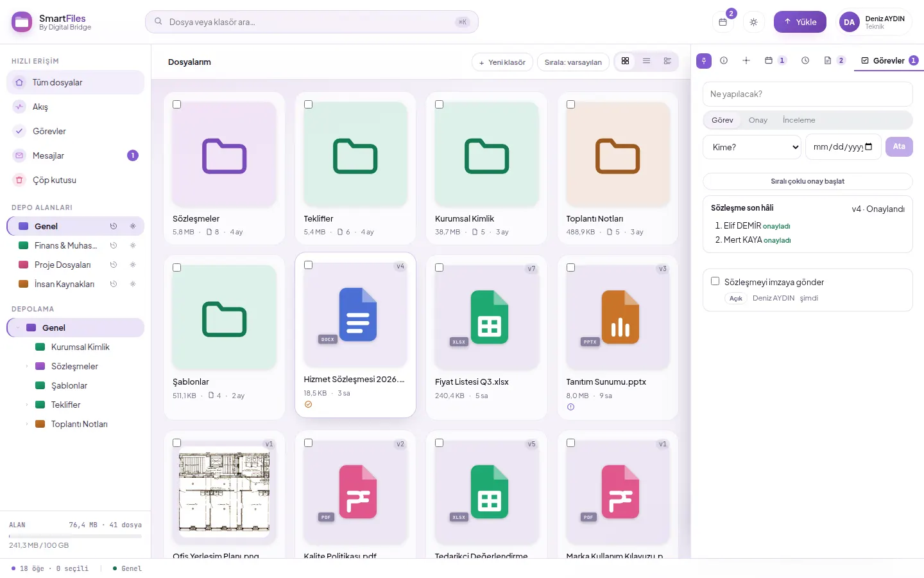Tick checkbox for Tanıtım Sunumu.pptx

570,268
